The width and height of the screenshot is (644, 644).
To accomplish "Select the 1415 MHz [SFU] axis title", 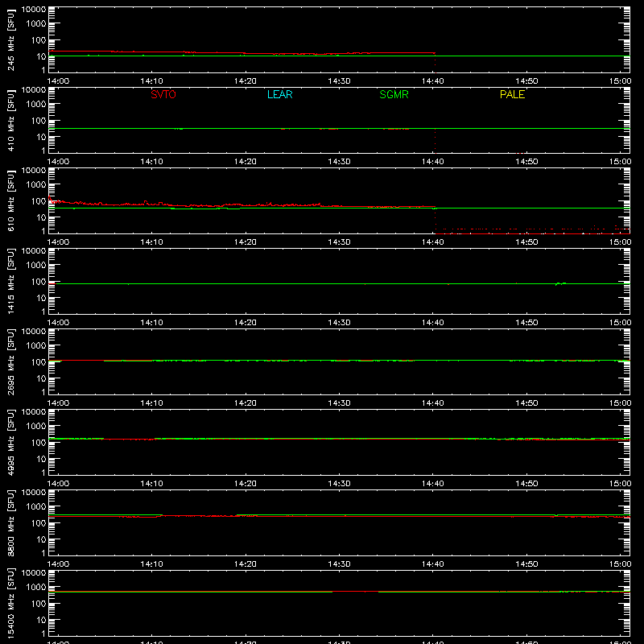I will 10,281.
